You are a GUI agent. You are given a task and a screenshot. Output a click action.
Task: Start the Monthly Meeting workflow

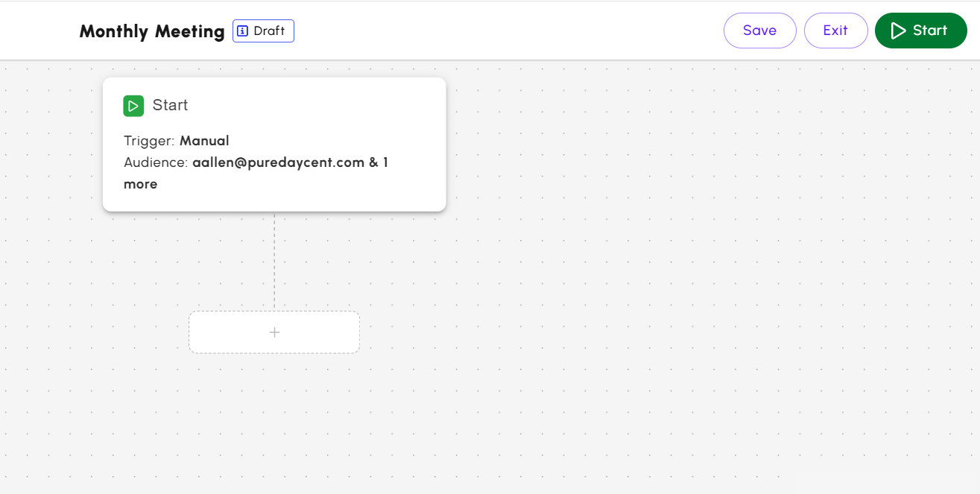[x=921, y=30]
